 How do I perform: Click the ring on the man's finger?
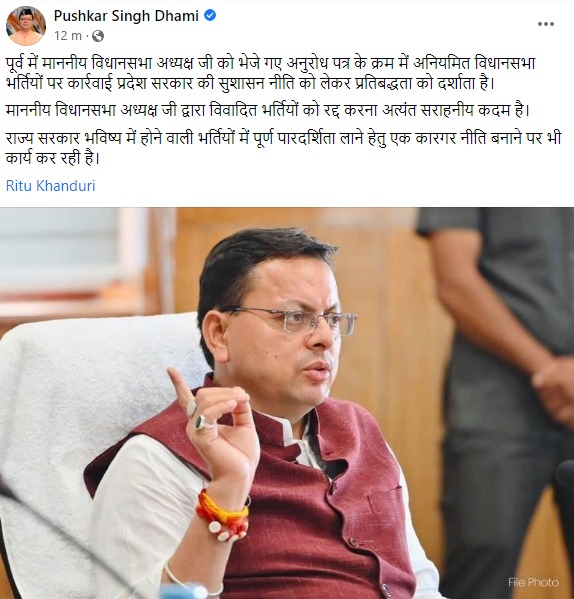(203, 422)
